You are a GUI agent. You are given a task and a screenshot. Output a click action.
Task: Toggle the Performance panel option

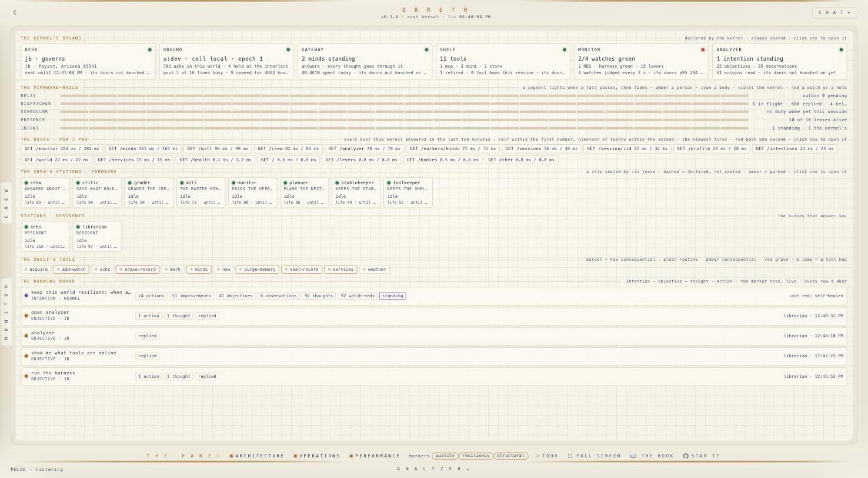point(375,456)
